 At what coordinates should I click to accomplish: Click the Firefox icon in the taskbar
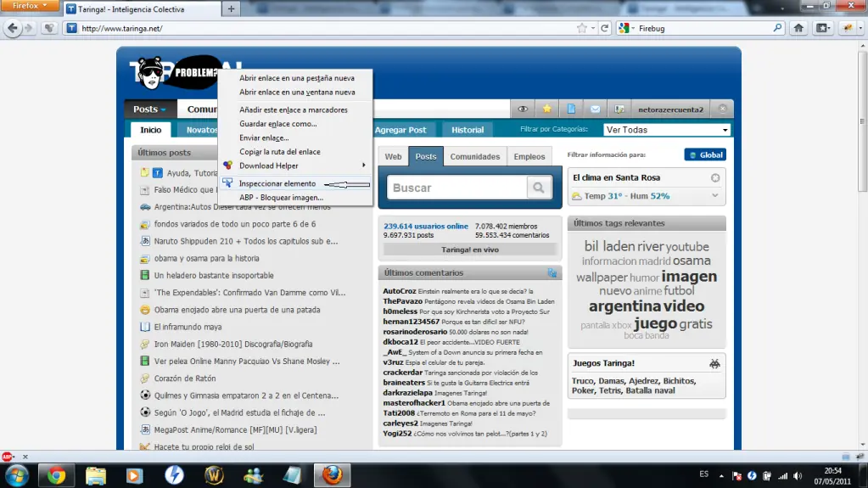332,475
